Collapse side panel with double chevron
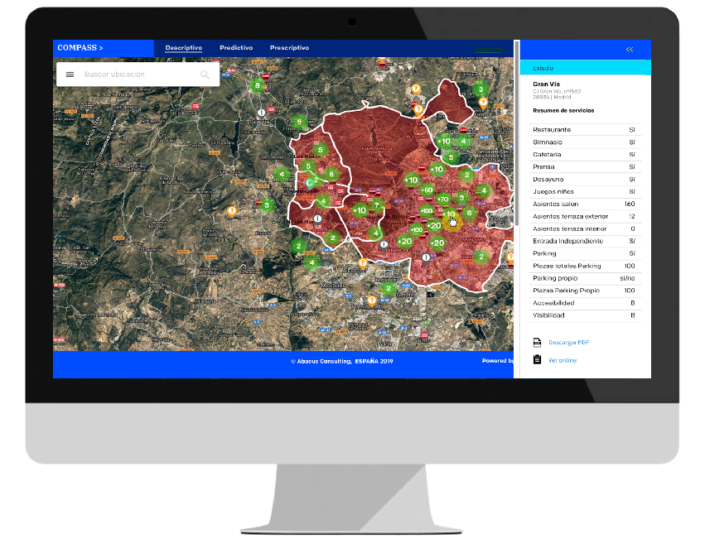The height and width of the screenshot is (558, 705). 629,49
